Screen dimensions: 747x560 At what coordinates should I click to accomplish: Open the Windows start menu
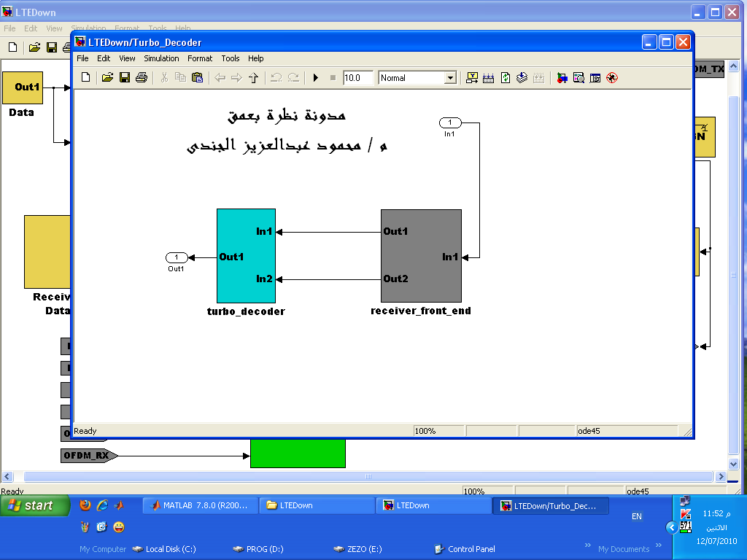coord(35,505)
